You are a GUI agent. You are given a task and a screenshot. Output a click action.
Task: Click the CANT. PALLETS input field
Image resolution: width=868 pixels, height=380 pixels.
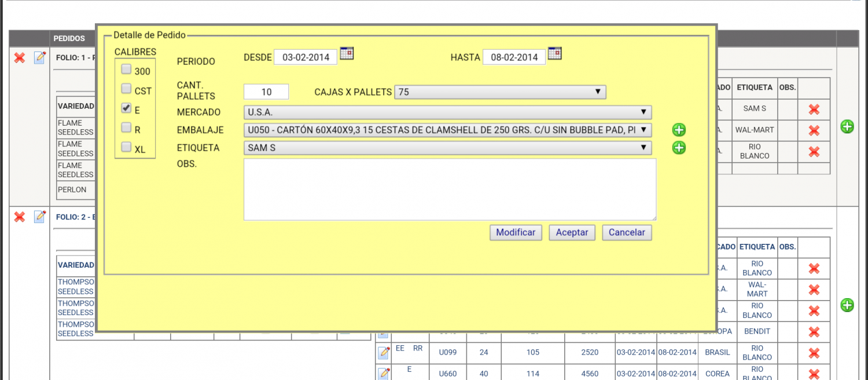266,92
